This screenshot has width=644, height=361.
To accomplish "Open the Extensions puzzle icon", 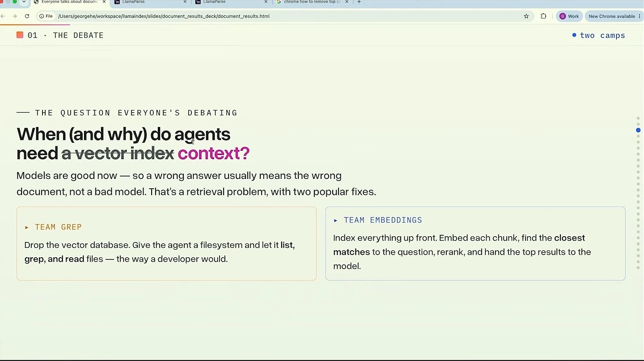I will tap(543, 16).
